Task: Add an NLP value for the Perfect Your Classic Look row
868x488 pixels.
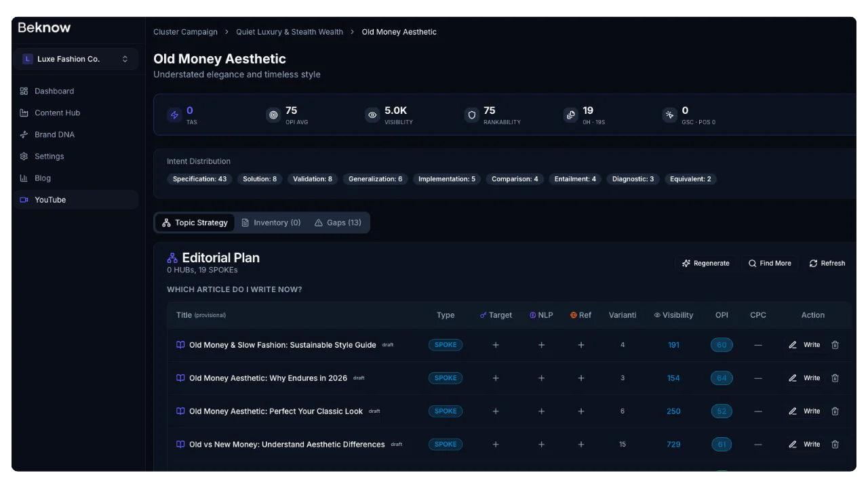Action: coord(541,411)
